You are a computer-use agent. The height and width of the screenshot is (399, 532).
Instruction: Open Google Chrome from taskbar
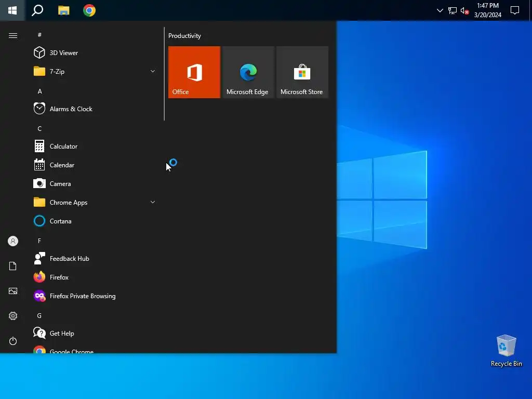click(x=89, y=10)
